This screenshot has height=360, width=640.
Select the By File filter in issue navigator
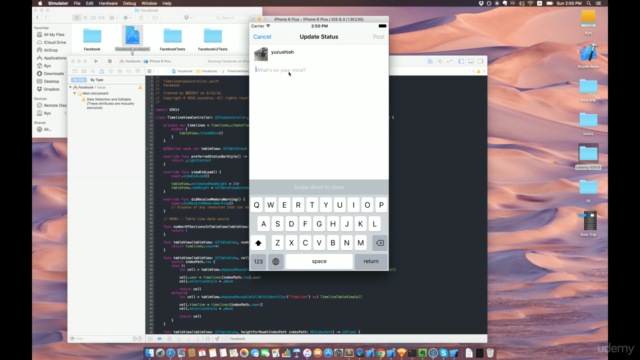pos(79,80)
